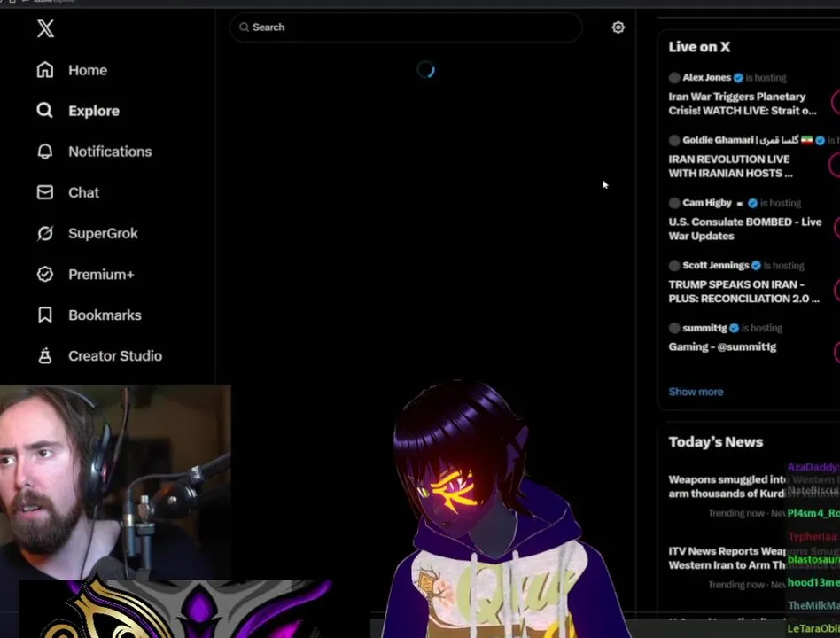Open 'IRAN REVOLUTION LIVE' broadcast title

[731, 166]
